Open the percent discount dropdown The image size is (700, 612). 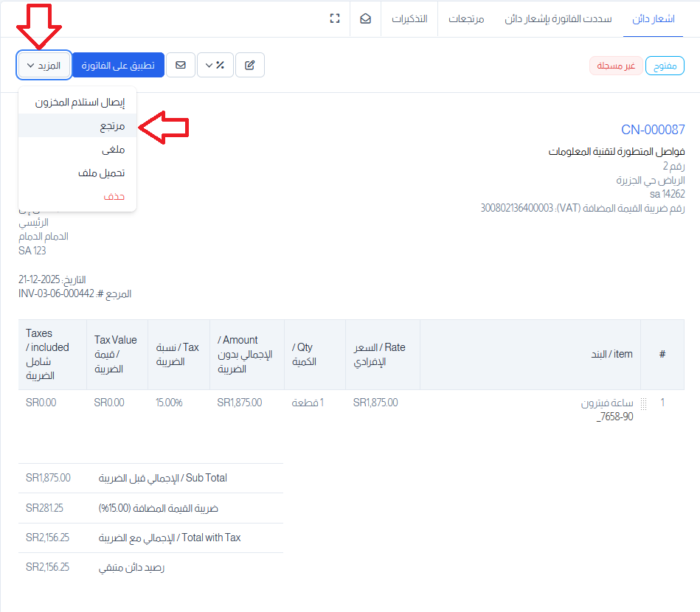[x=215, y=65]
